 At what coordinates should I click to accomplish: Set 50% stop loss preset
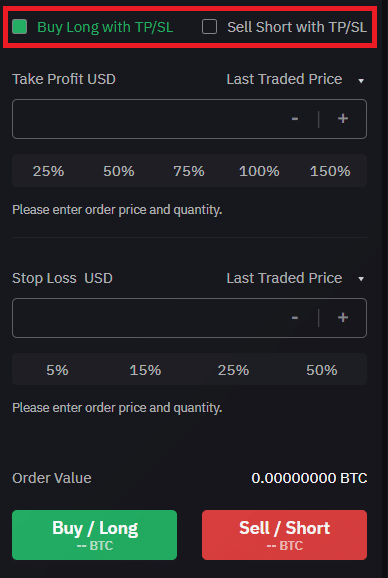pos(322,370)
